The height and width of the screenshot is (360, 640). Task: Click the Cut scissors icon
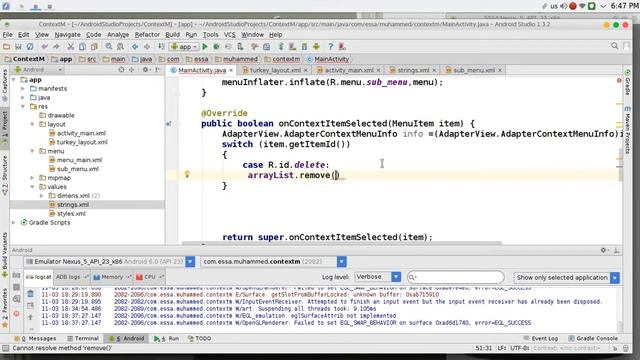coord(71,47)
